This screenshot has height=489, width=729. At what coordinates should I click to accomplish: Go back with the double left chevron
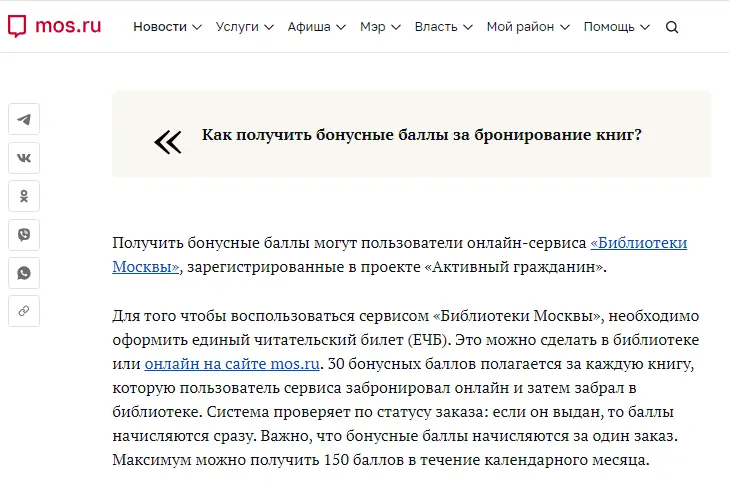168,142
